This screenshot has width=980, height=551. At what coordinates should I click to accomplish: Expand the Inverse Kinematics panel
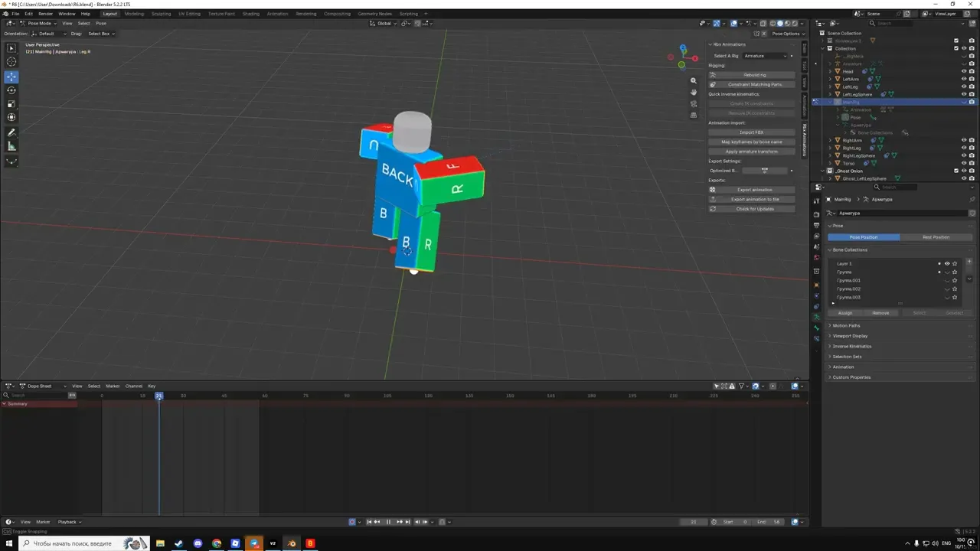[x=851, y=346]
